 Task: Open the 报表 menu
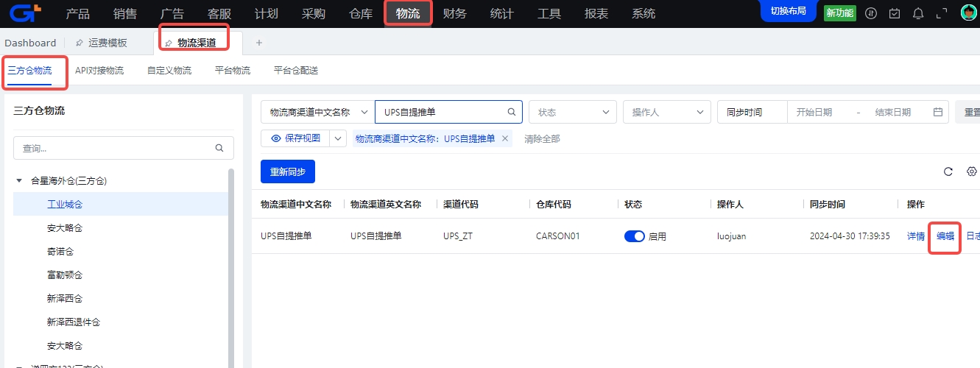596,13
